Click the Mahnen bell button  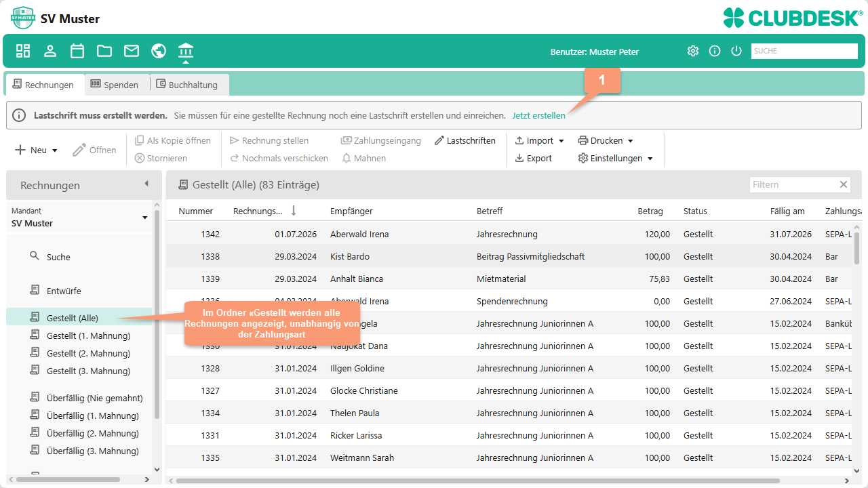click(x=364, y=158)
